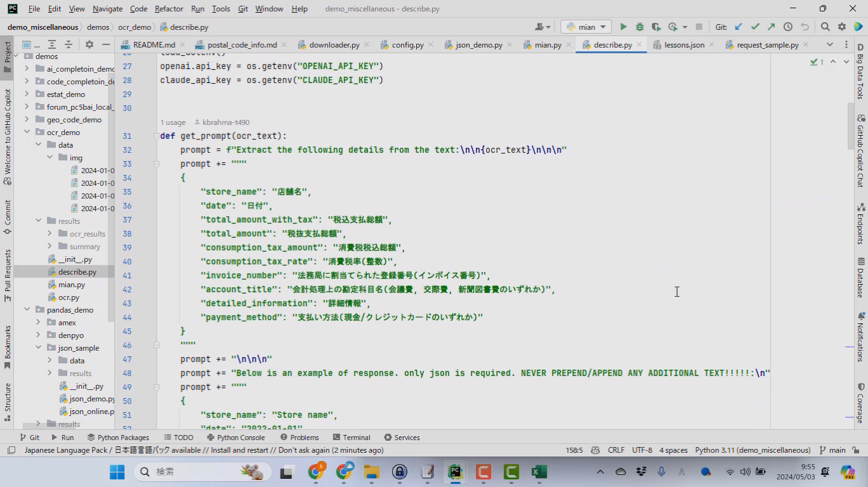This screenshot has height=487, width=868.
Task: Open the Refactor menu
Action: pos(169,9)
